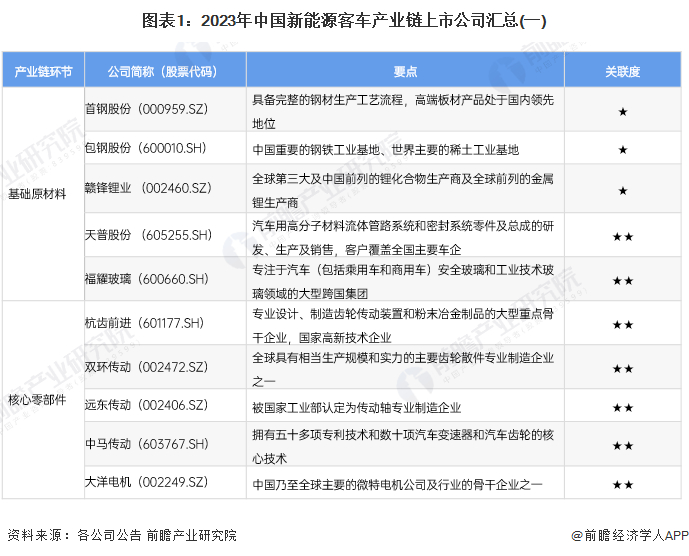Click the @前瞻经济学人APP credit
689x556 pixels.
point(630,535)
